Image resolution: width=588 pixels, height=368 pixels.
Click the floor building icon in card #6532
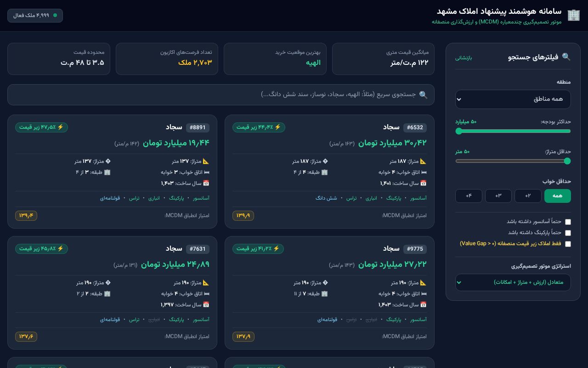325,172
